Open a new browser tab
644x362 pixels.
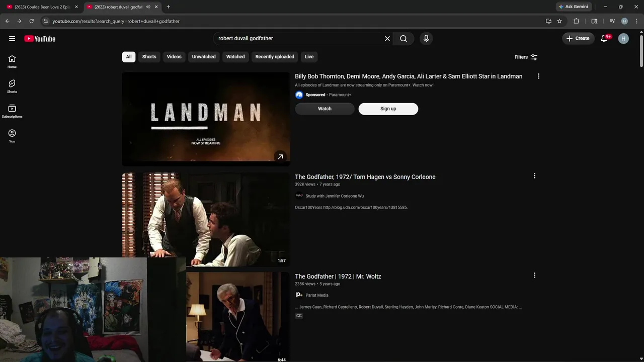pyautogui.click(x=168, y=7)
